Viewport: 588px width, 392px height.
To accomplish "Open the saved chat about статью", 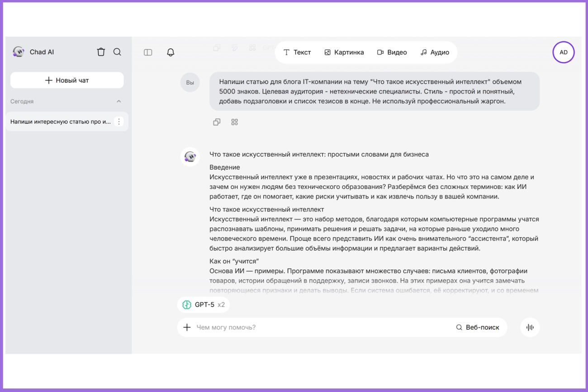I will [x=61, y=122].
